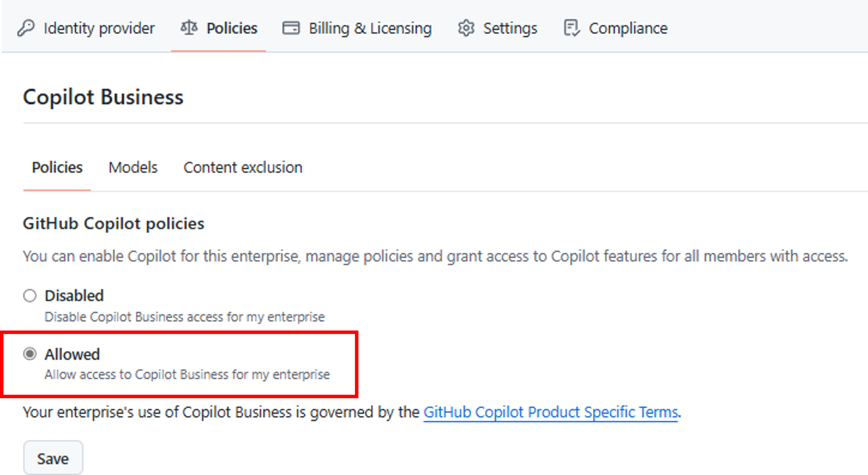Image resolution: width=868 pixels, height=475 pixels.
Task: Open the Policies tab in the top navigation
Action: click(218, 28)
